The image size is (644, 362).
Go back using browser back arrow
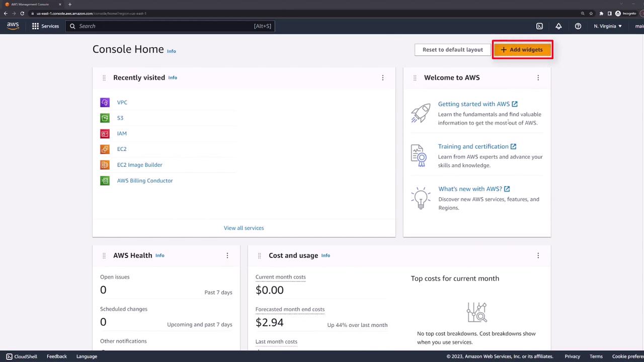(x=6, y=14)
